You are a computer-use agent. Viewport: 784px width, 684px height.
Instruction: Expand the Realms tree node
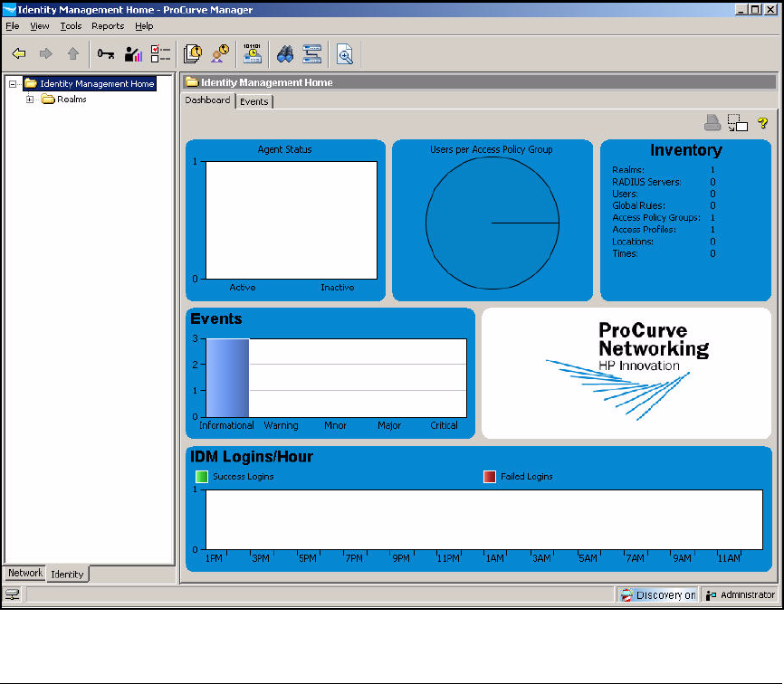tap(30, 100)
